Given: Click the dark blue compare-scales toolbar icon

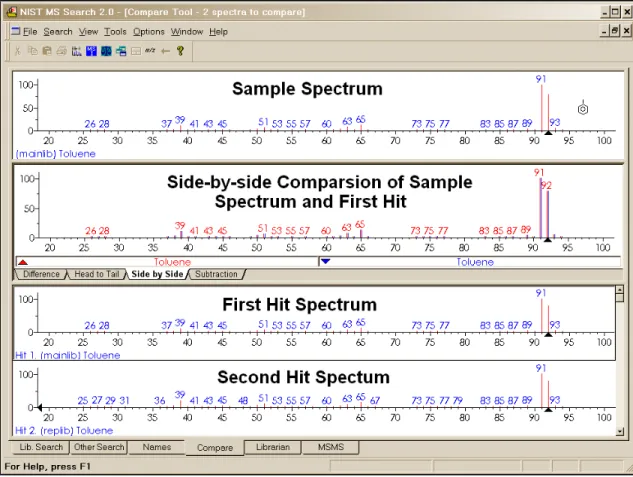Looking at the screenshot, I should coord(106,51).
